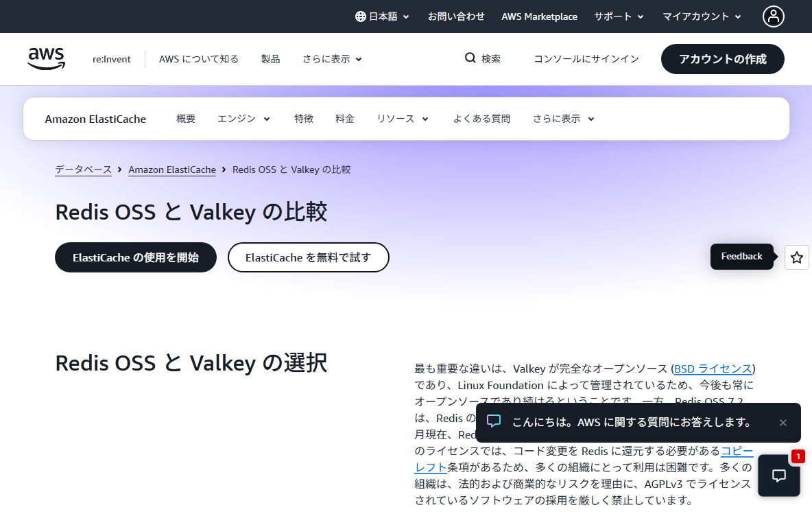
Task: Click the Redis OSS と Valkey の比較 heading
Action: coord(191,212)
